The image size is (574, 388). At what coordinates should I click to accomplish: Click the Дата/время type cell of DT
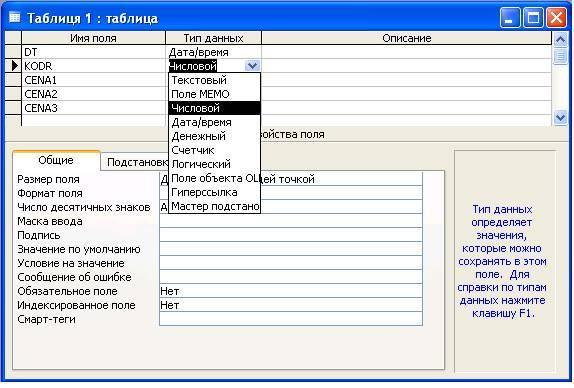tap(214, 52)
